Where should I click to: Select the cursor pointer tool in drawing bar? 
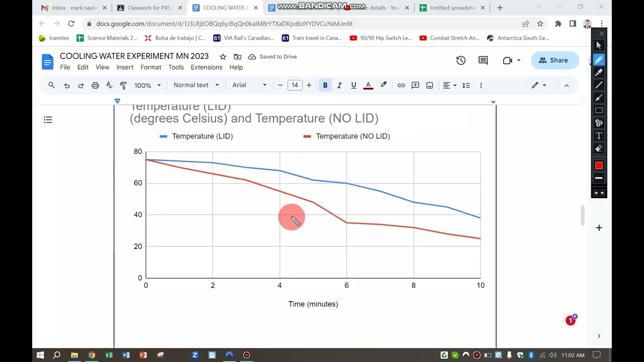click(599, 45)
